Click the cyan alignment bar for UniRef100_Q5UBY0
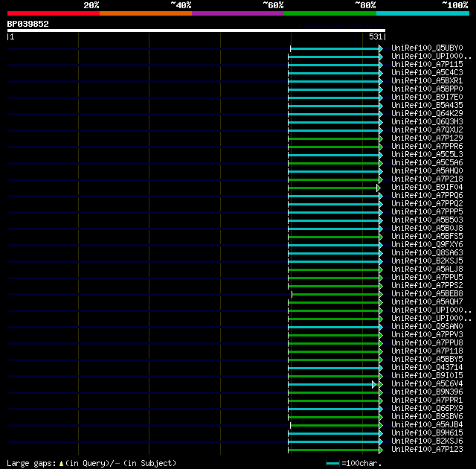Viewport: 476px width, 469px height. click(336, 48)
